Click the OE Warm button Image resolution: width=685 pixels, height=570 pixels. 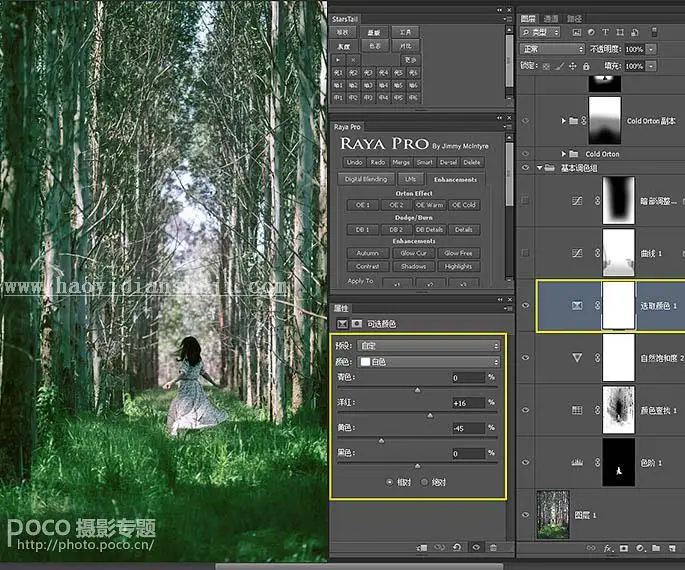coord(429,205)
